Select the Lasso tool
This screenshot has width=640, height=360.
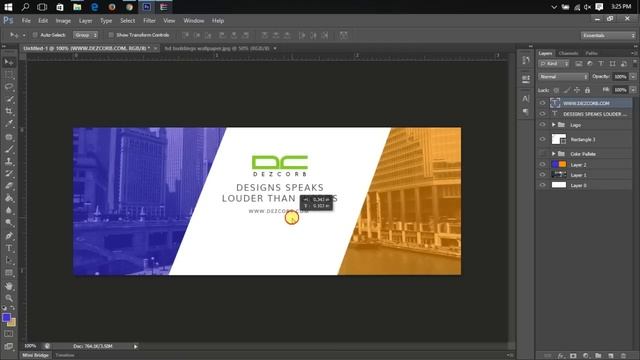click(x=9, y=87)
